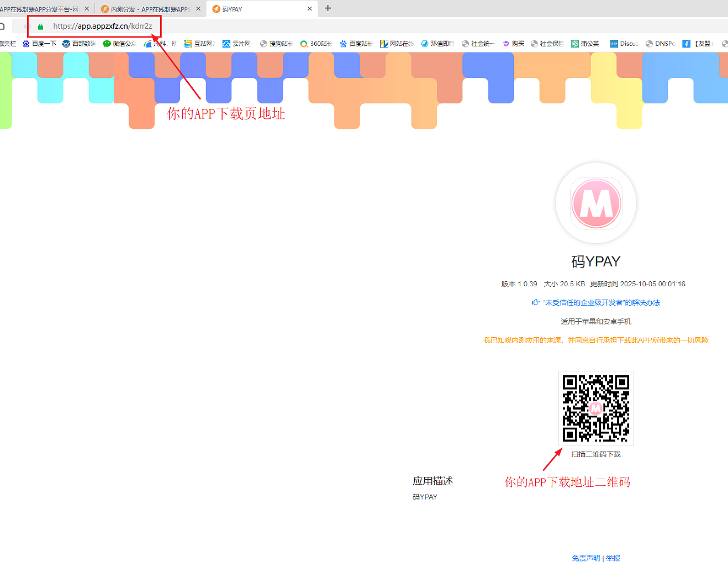Click the address bar URL field
The height and width of the screenshot is (577, 728).
tap(102, 26)
